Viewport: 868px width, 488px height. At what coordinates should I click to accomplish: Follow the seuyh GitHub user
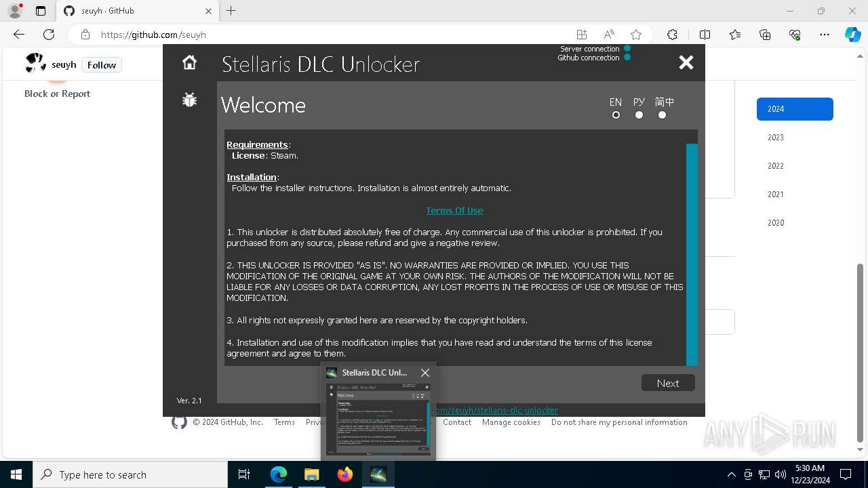click(102, 65)
